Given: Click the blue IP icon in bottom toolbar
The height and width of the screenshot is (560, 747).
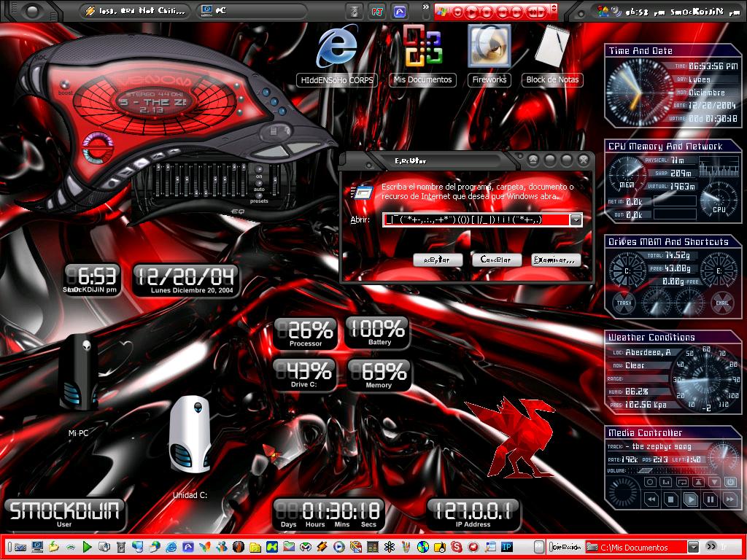Looking at the screenshot, I should (507, 547).
